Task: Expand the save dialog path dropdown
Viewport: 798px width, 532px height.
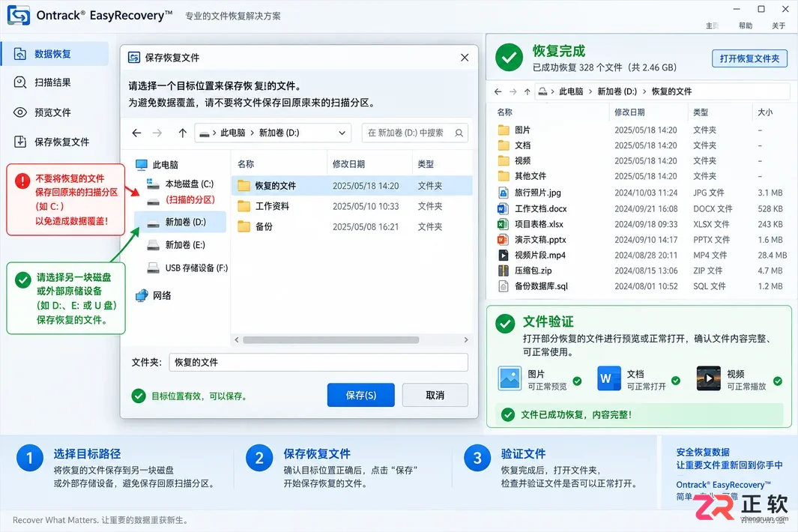Action: click(x=342, y=133)
